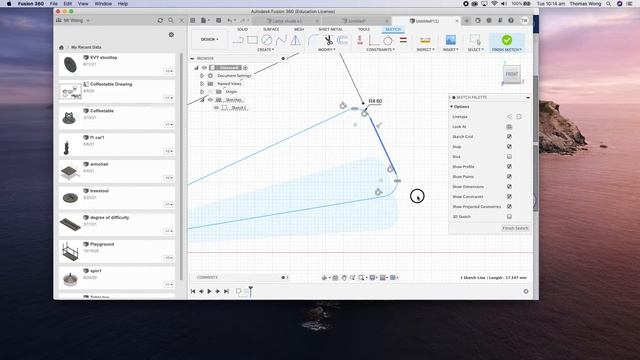Toggle the Show Constraints checkbox
640x360 pixels.
pos(509,197)
